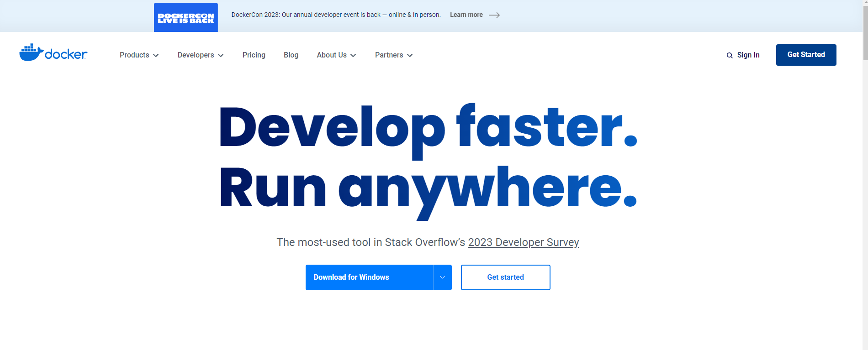Open the Blog page
The height and width of the screenshot is (350, 868).
click(291, 55)
